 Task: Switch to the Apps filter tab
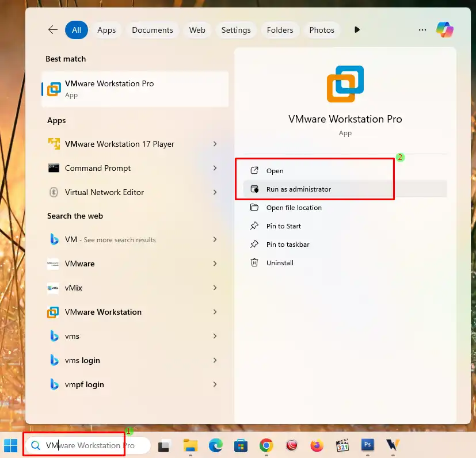click(106, 30)
